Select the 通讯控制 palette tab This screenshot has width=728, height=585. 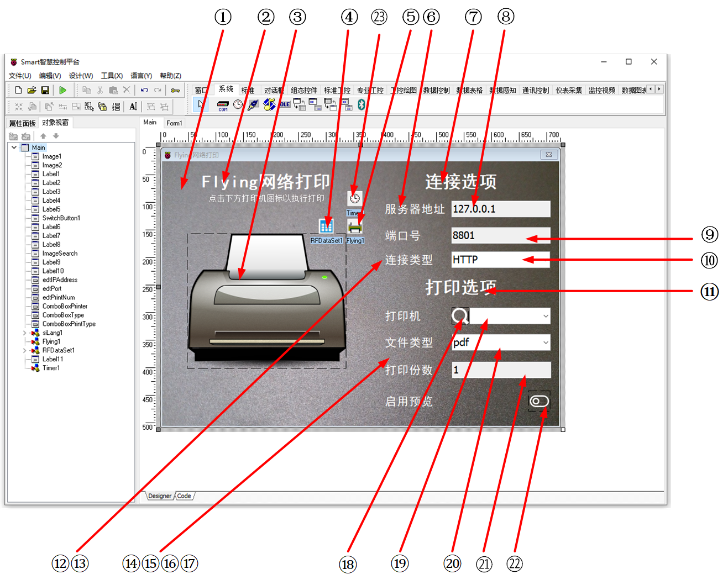[536, 90]
